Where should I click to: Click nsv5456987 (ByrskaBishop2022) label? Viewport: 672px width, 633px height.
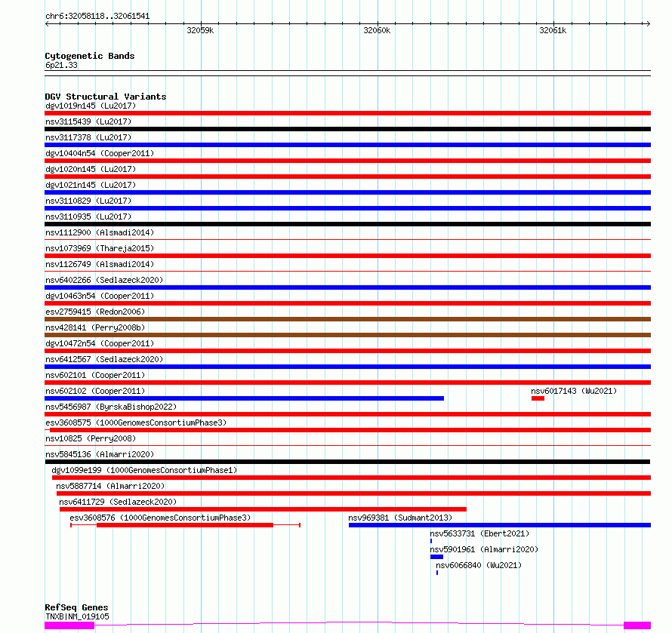click(111, 407)
